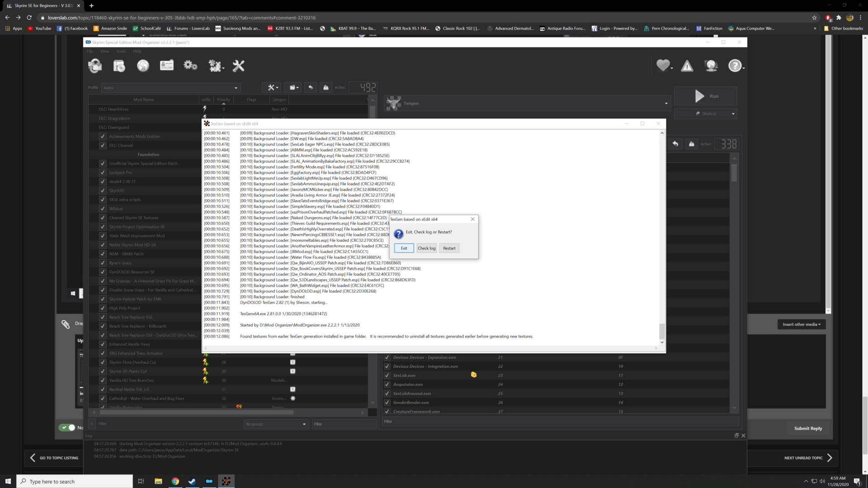This screenshot has width=868, height=488.
Task: Click Exit in the TexGen dialog
Action: point(404,248)
